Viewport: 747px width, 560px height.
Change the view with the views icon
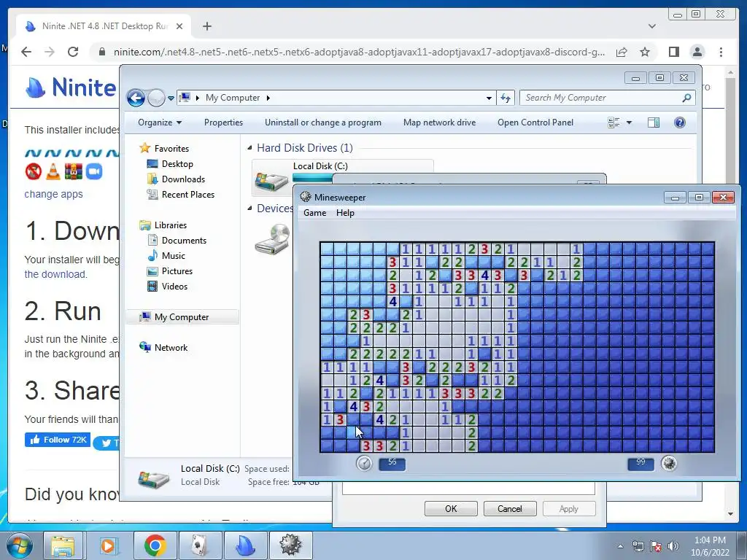click(x=614, y=122)
